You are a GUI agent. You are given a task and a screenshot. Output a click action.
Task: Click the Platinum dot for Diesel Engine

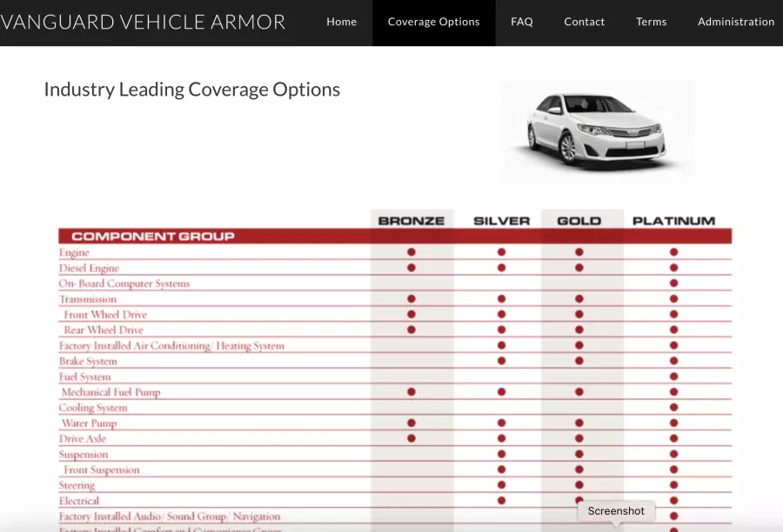click(673, 268)
